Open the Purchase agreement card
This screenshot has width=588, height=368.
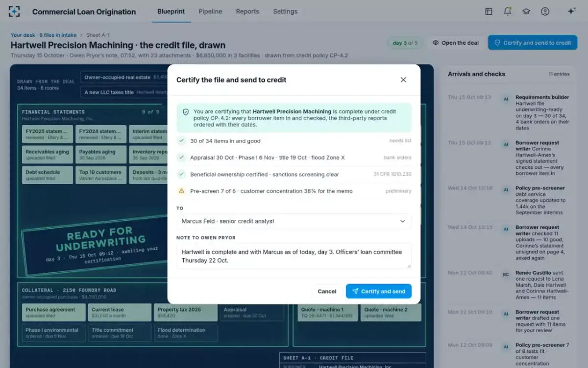(x=54, y=313)
